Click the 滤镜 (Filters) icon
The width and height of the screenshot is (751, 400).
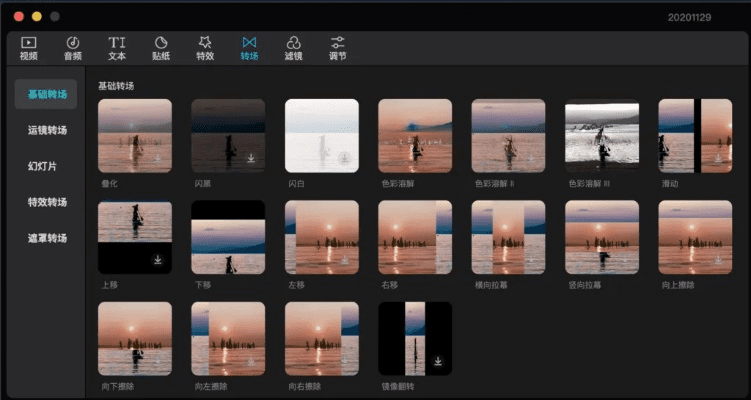tap(293, 43)
